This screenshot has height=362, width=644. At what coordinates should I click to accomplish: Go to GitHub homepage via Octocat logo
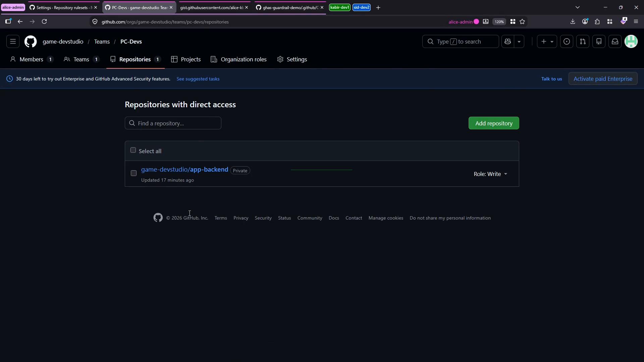pyautogui.click(x=31, y=42)
